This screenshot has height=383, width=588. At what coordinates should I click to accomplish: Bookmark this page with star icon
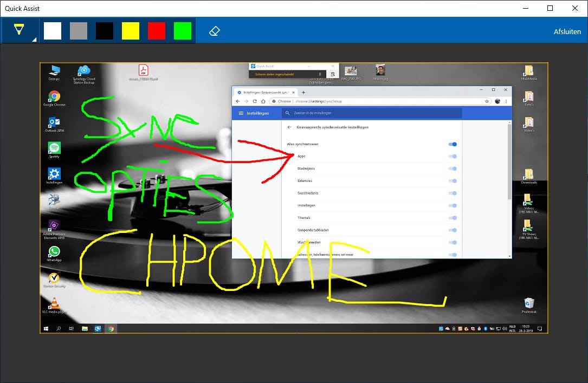487,101
